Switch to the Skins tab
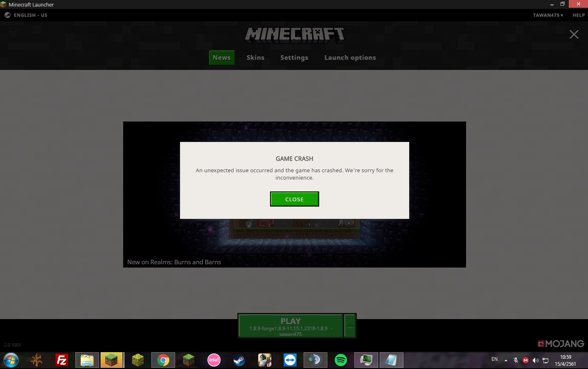The width and height of the screenshot is (588, 369). pyautogui.click(x=255, y=58)
